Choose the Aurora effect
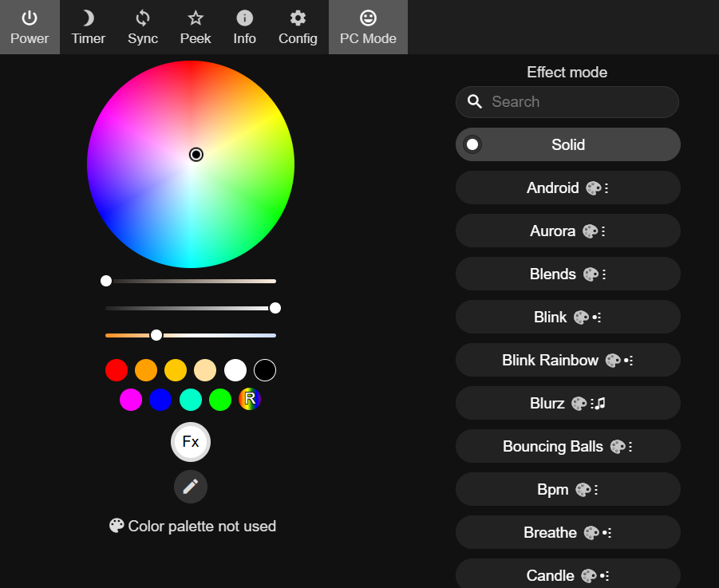This screenshot has width=719, height=588. 567,231
